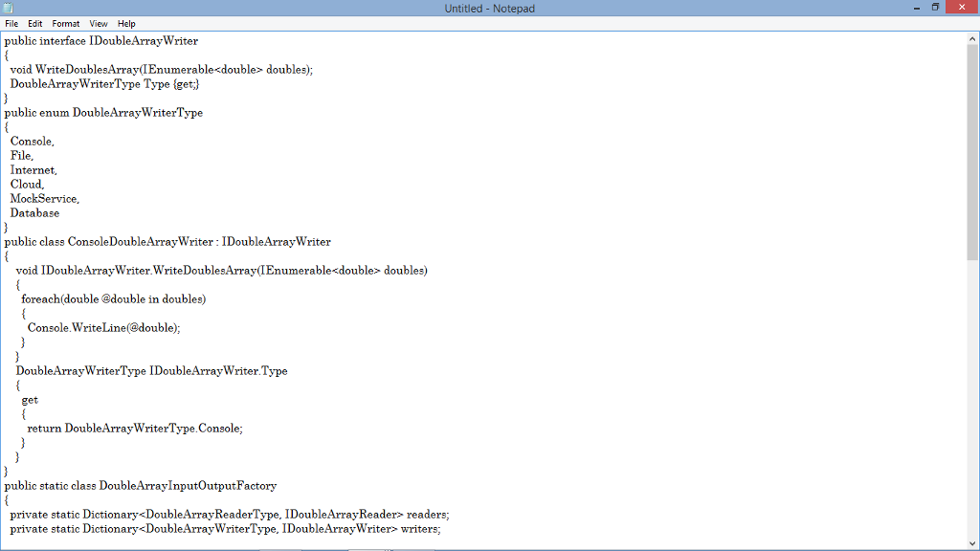Click the scroll up arrow
980x551 pixels.
pos(972,38)
